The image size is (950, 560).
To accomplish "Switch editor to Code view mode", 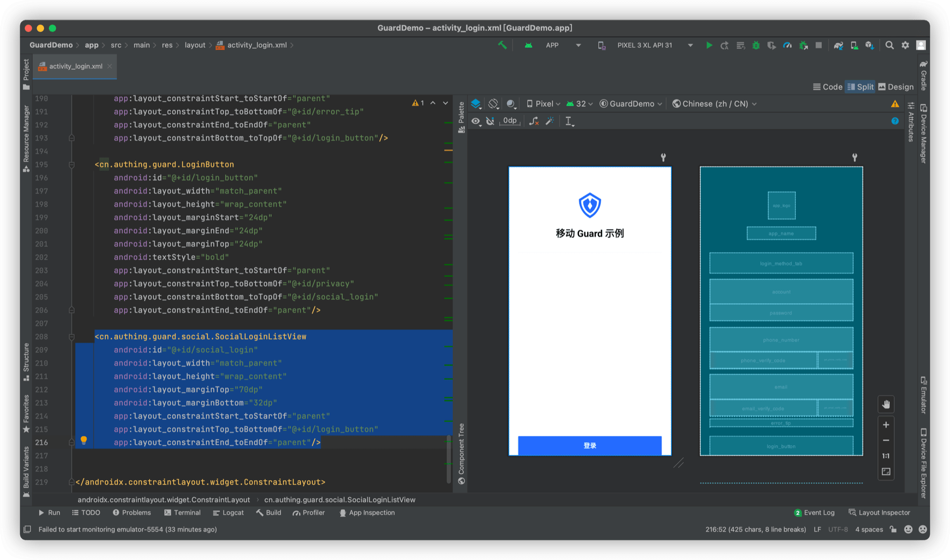I will pyautogui.click(x=828, y=87).
